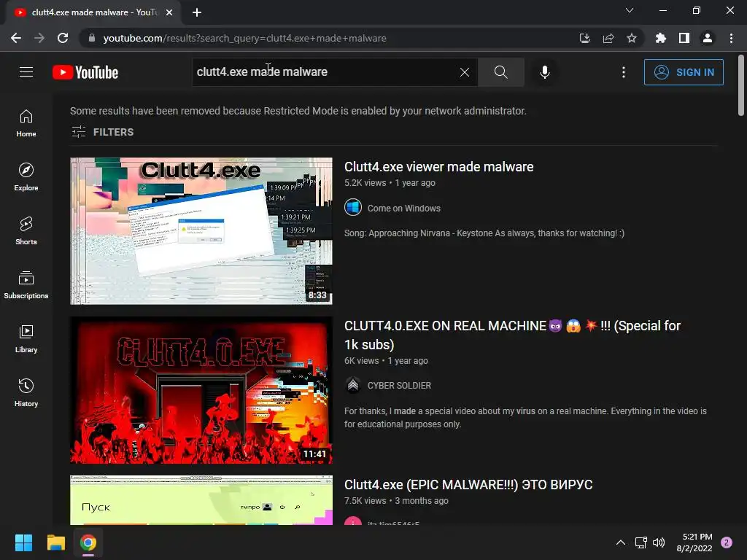The width and height of the screenshot is (747, 560).
Task: Visit the Come on Windows channel name
Action: point(404,208)
